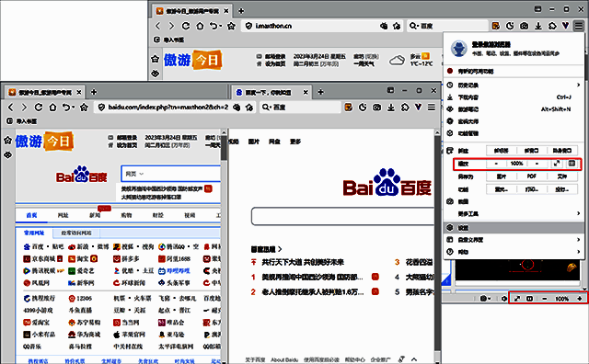Zoom in with the plus in the bottom status bar
The height and width of the screenshot is (364, 589).
click(580, 299)
